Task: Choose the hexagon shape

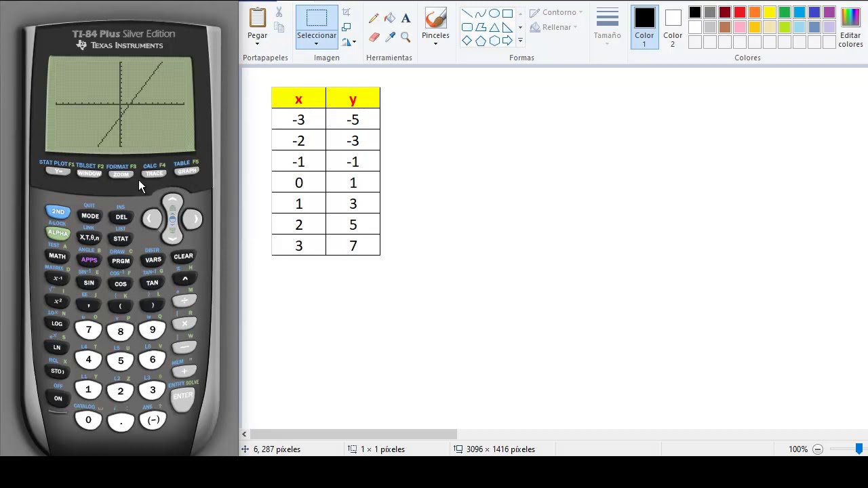Action: (x=494, y=41)
